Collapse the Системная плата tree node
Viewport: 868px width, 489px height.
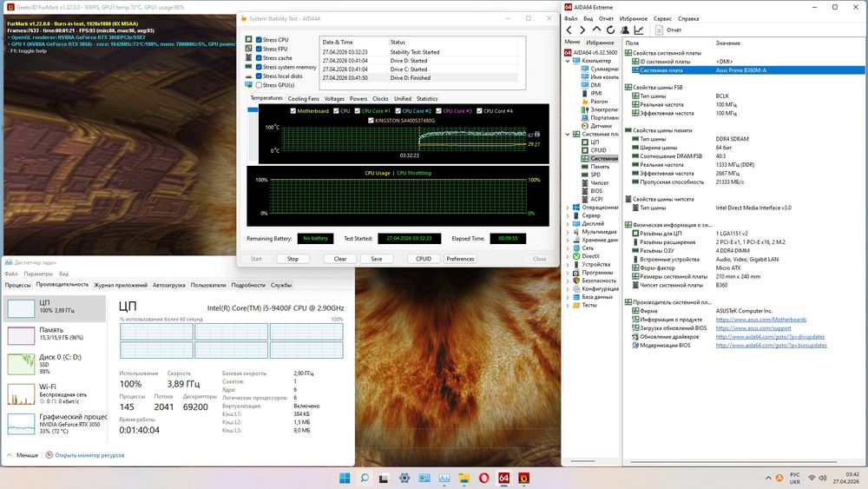[568, 134]
